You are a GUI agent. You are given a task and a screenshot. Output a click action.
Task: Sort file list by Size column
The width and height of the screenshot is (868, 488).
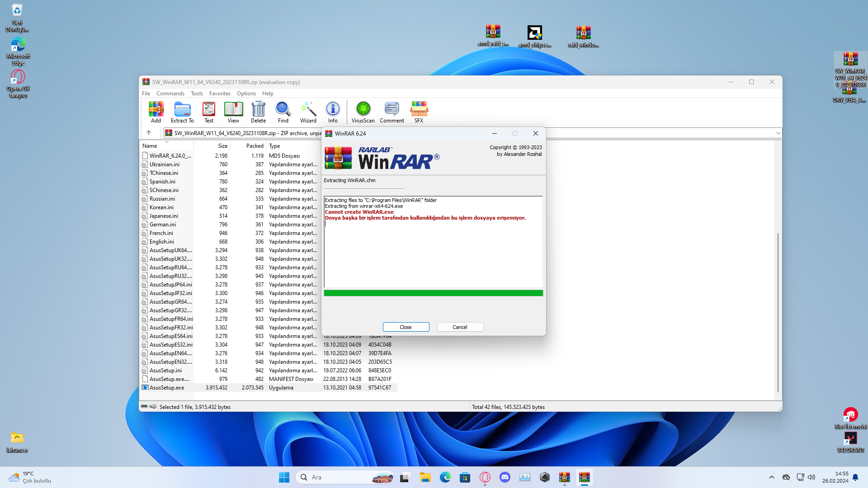[x=212, y=146]
